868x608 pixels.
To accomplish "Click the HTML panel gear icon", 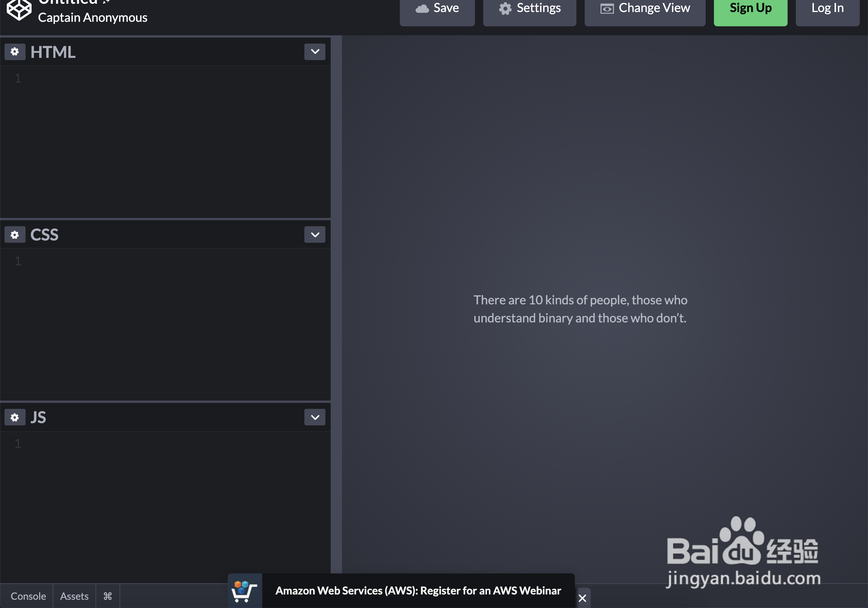I will coord(15,51).
